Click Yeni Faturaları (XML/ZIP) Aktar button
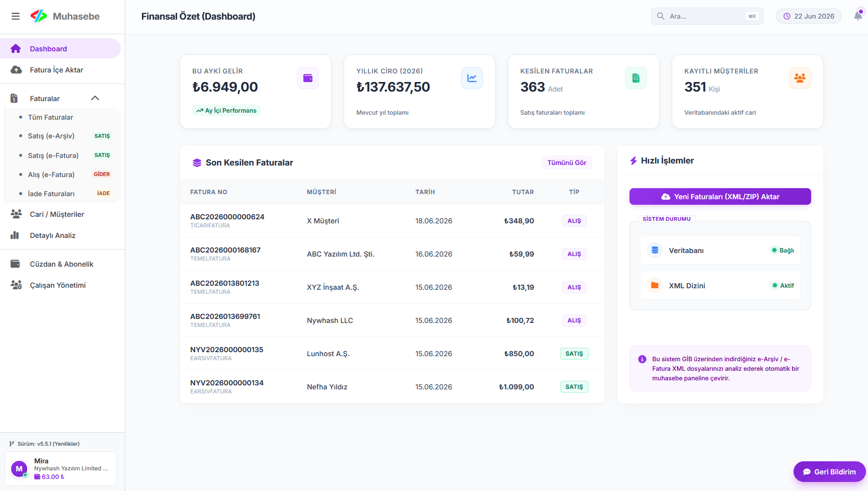 (x=720, y=197)
